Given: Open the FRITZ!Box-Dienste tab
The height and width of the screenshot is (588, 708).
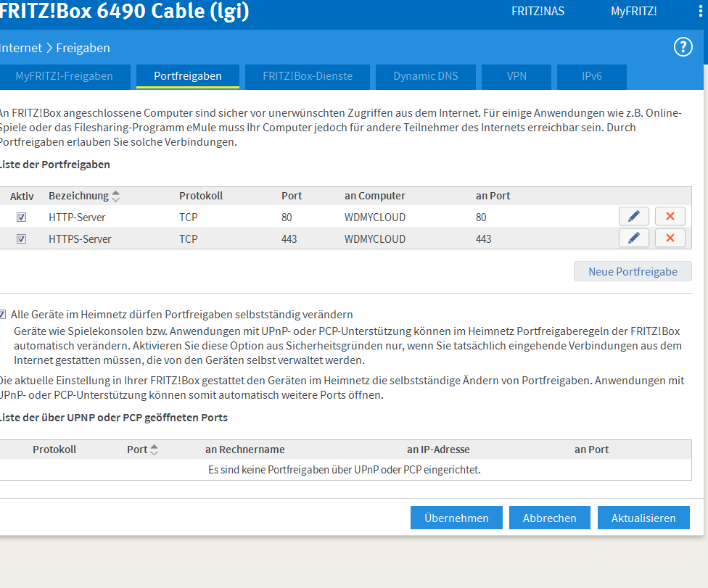Looking at the screenshot, I should [308, 76].
